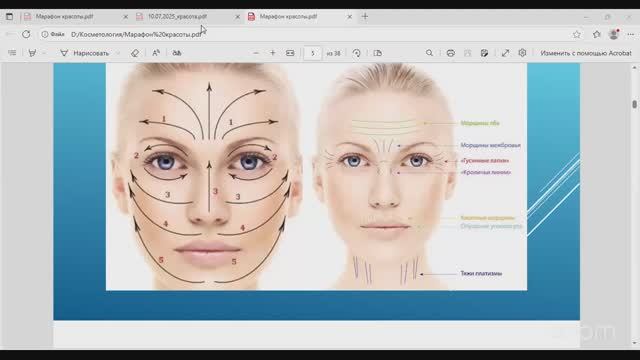The height and width of the screenshot is (360, 640).
Task: Open PDF viewer settings gear
Action: [522, 53]
